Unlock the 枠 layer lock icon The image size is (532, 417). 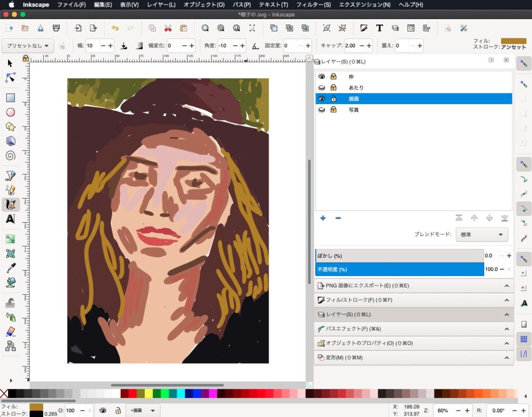pyautogui.click(x=334, y=77)
